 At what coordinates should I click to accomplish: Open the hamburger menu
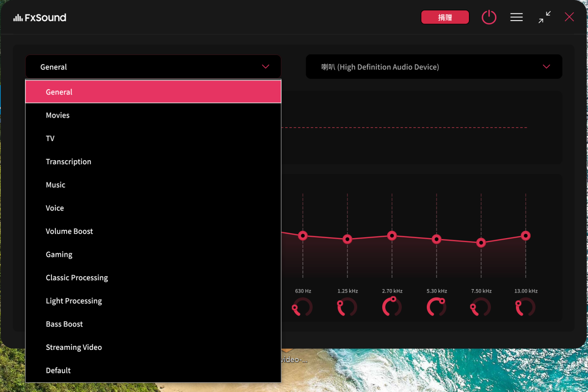(516, 18)
